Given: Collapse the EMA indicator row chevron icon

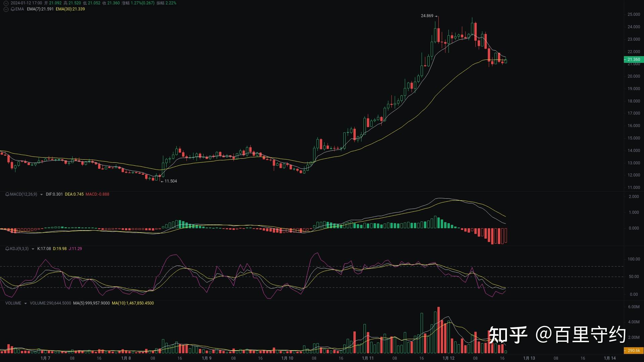Looking at the screenshot, I should coord(6,9).
